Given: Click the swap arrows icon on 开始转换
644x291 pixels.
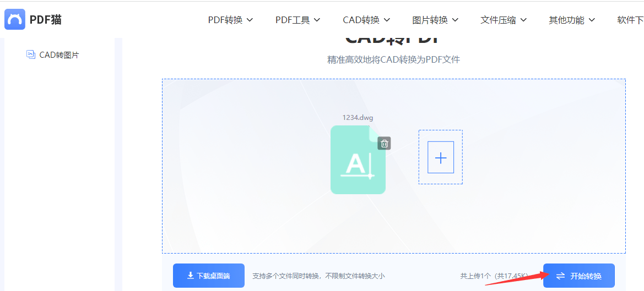Looking at the screenshot, I should click(x=561, y=276).
